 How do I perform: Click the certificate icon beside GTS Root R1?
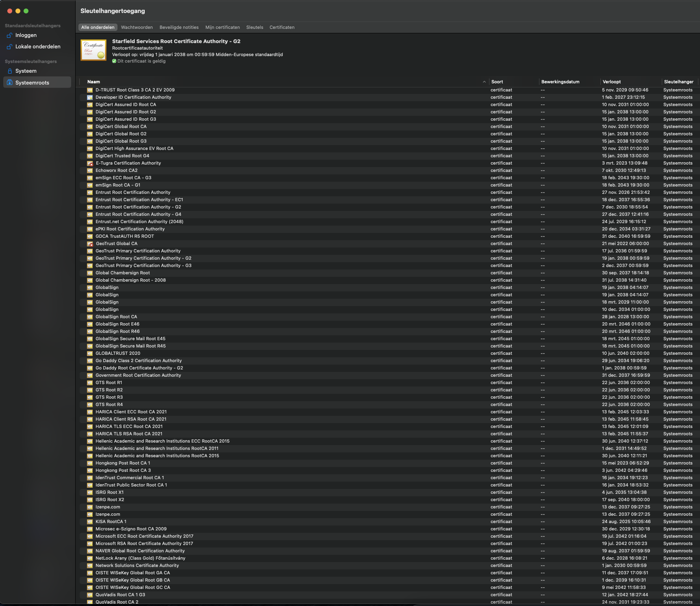[90, 382]
